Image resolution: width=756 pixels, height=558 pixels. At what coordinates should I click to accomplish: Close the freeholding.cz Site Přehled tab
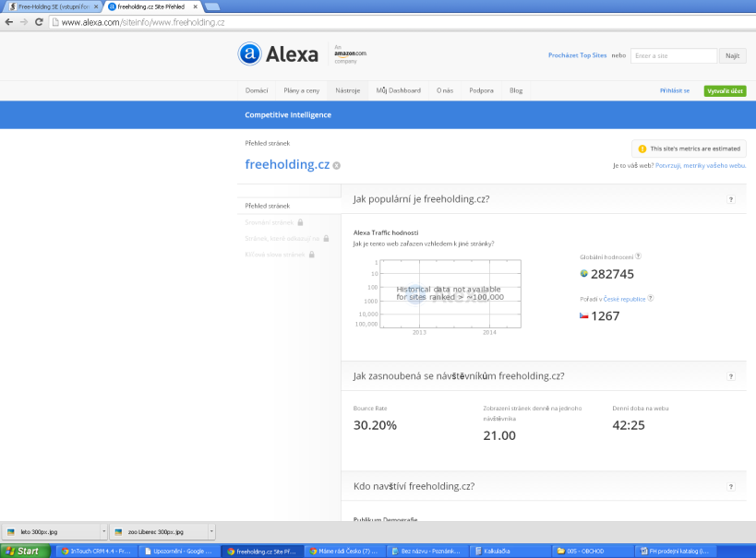click(x=196, y=6)
